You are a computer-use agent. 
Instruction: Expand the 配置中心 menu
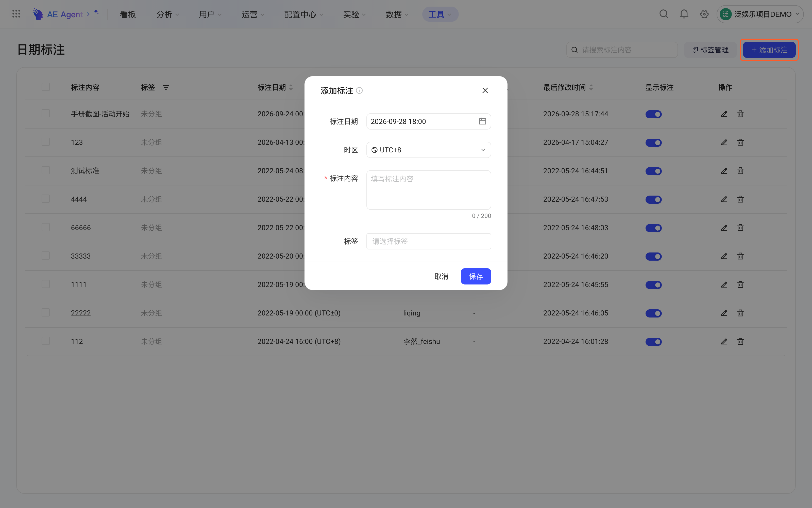click(304, 14)
